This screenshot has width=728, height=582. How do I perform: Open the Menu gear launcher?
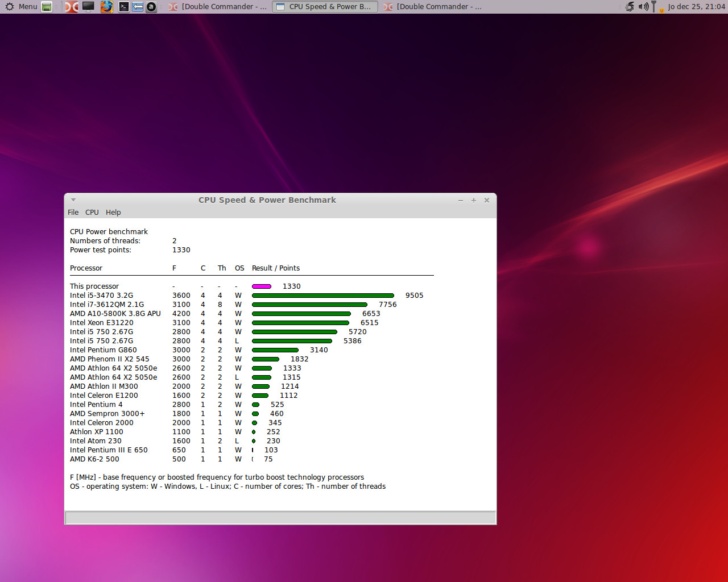[x=21, y=7]
